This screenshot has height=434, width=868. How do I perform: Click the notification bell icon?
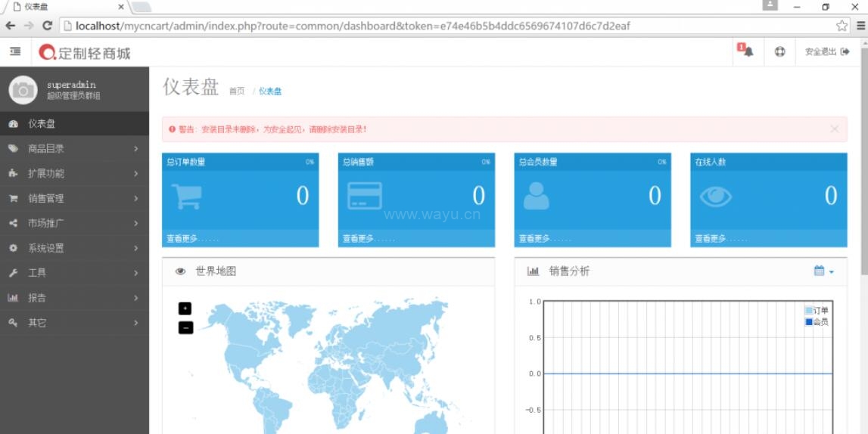click(746, 51)
